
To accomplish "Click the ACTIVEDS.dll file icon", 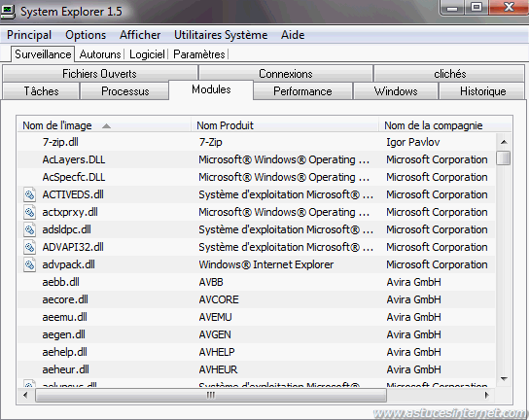I will pos(30,195).
